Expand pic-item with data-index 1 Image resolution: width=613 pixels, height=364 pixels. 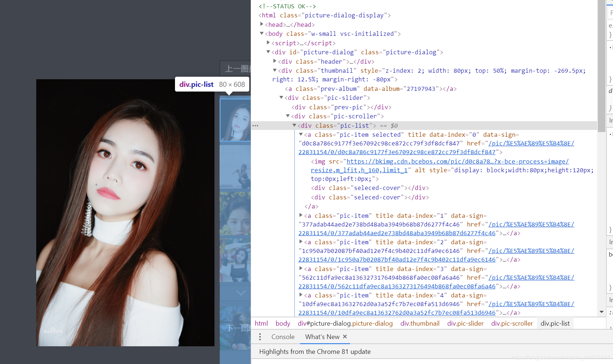(301, 215)
